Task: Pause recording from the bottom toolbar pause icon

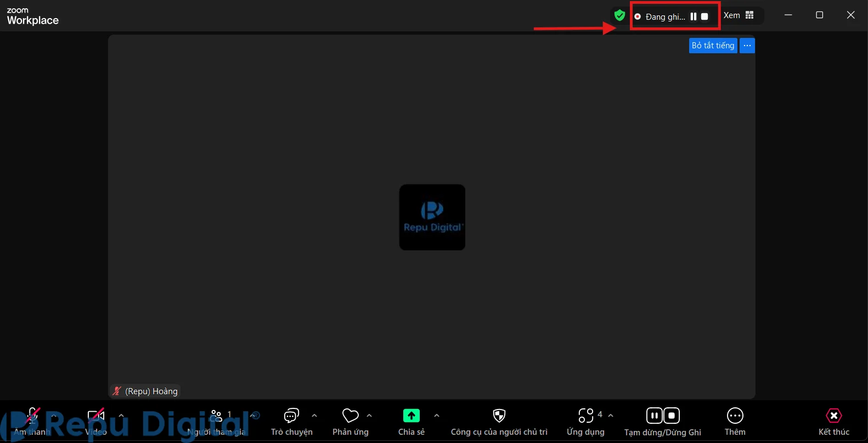Action: (x=655, y=416)
